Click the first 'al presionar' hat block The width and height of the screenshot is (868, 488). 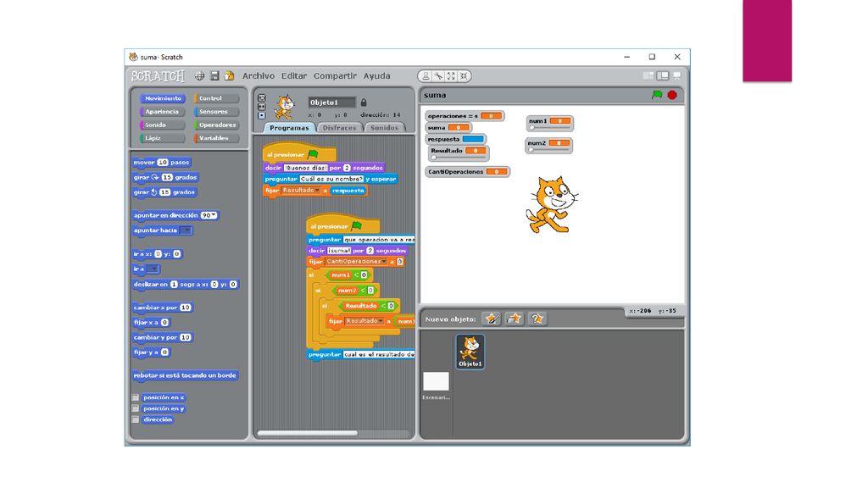coord(299,154)
